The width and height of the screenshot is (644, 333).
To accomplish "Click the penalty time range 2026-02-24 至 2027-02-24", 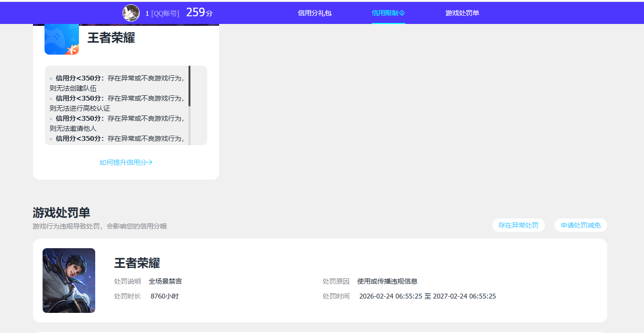I will (427, 296).
